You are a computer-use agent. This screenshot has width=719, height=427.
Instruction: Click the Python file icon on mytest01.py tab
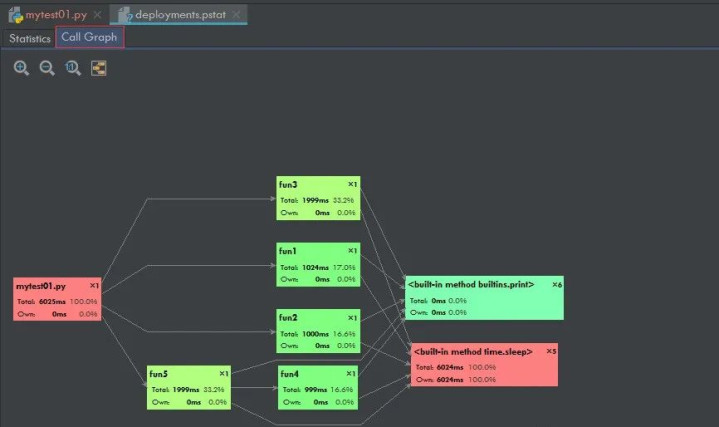point(16,15)
